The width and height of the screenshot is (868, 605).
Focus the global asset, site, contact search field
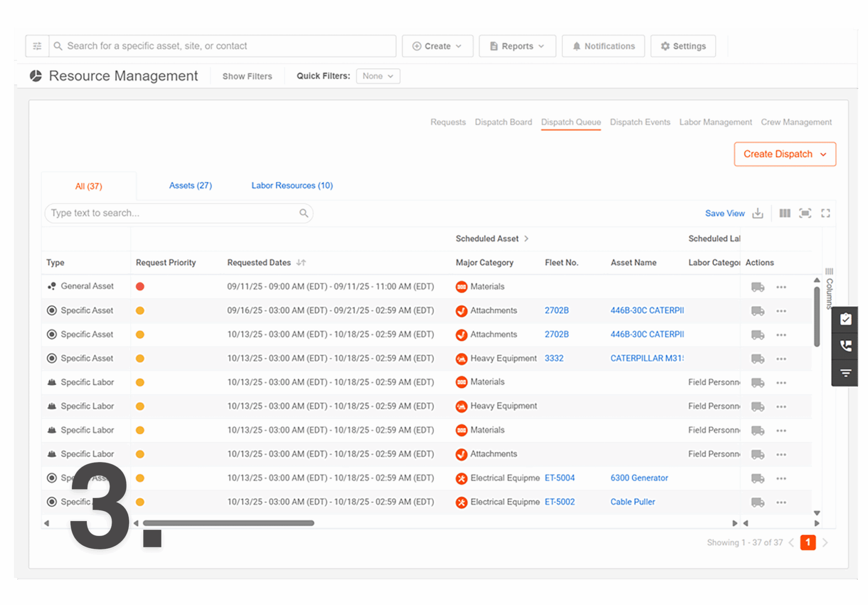pyautogui.click(x=223, y=46)
